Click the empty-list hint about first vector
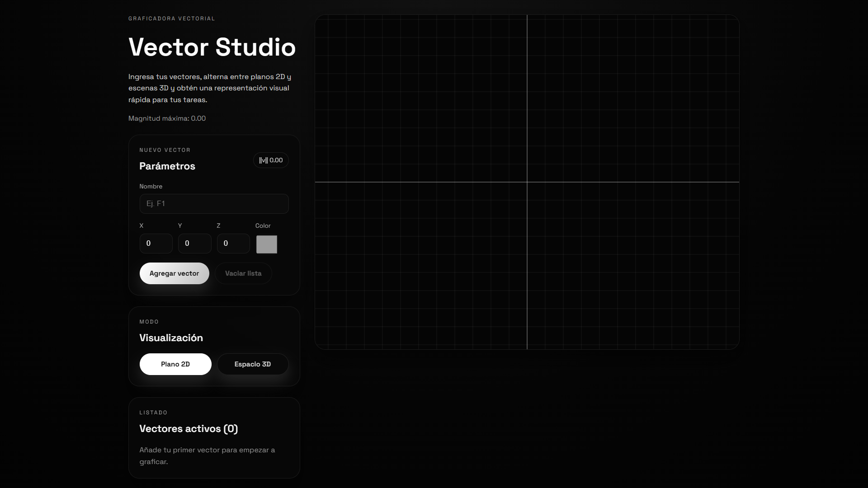 point(207,455)
